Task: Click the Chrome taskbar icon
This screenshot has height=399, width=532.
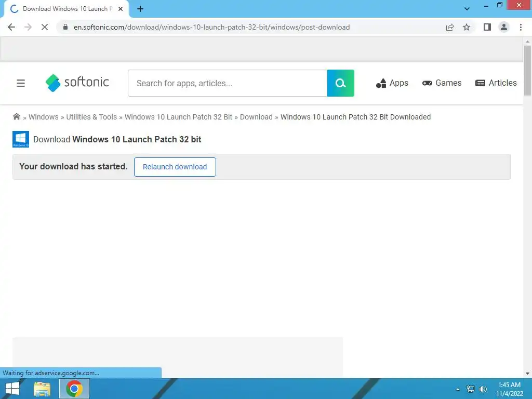Action: (x=74, y=389)
